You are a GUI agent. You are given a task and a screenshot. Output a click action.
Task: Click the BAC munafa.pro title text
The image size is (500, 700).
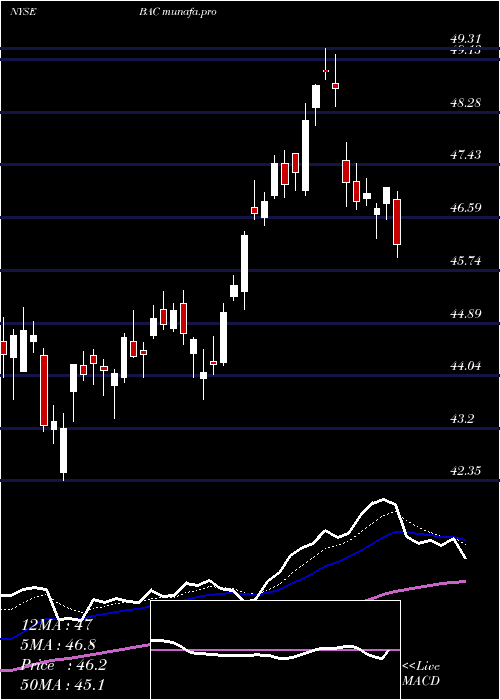click(x=178, y=12)
